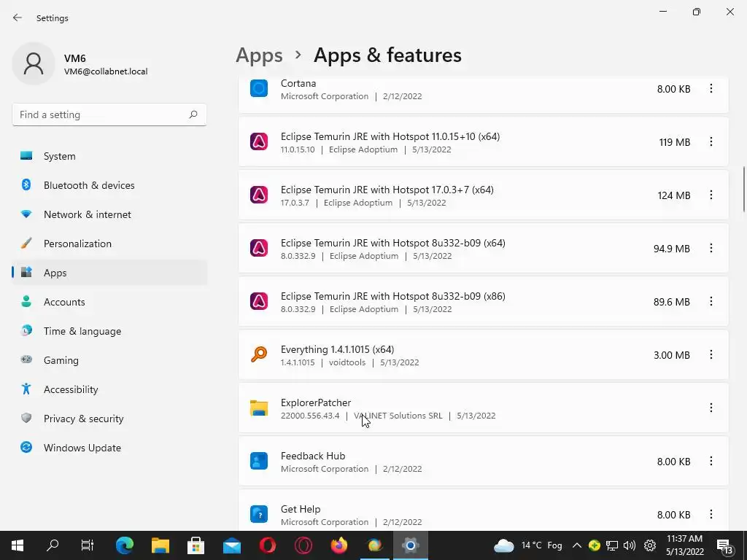Select Apps in the sidebar
Image resolution: width=747 pixels, height=560 pixels.
point(109,273)
